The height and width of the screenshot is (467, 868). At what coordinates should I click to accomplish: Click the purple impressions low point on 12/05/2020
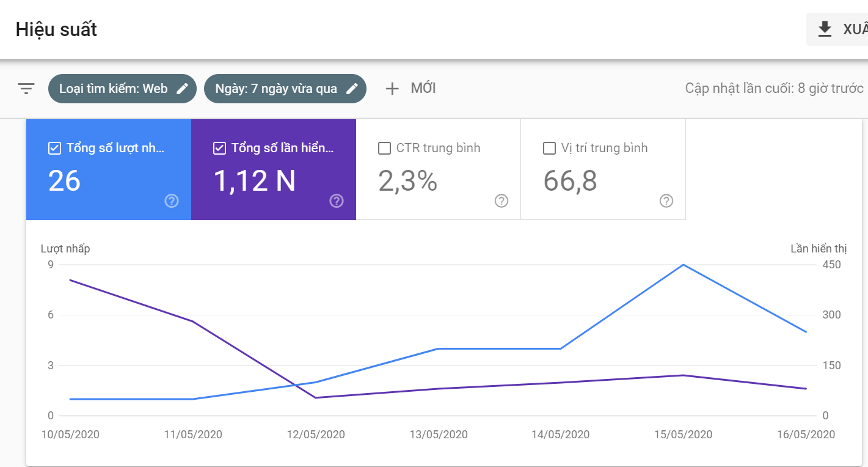click(x=316, y=398)
